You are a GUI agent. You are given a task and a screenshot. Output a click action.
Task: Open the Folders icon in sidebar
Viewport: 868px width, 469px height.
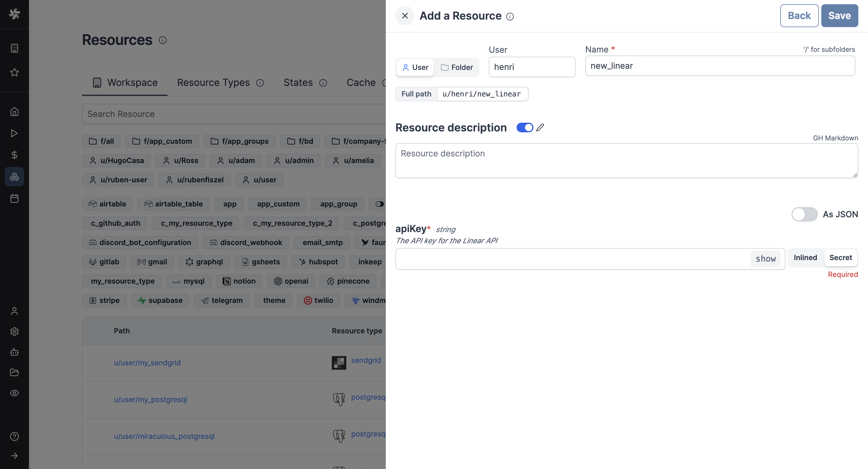click(14, 372)
